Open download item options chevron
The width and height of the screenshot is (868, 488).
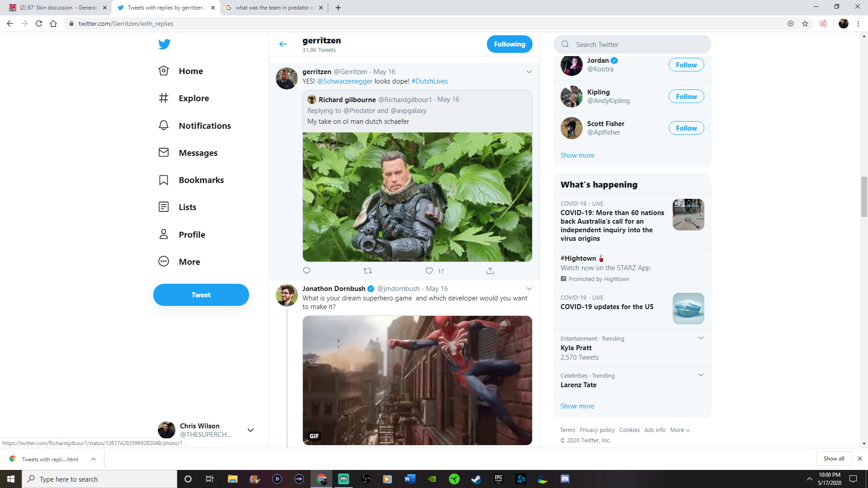93,459
